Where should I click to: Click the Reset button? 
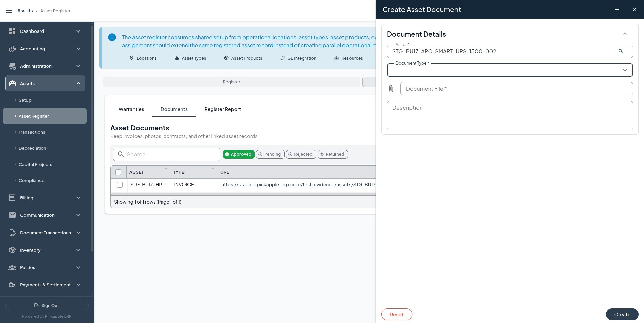tap(396, 314)
